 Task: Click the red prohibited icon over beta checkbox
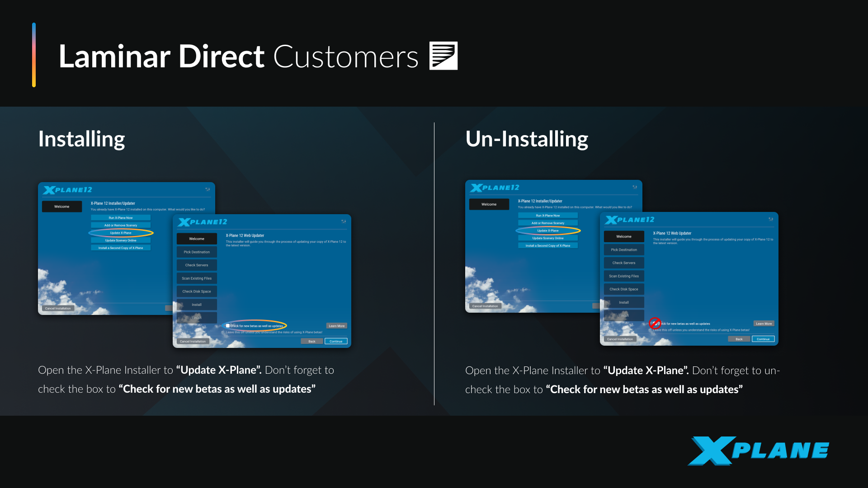[x=654, y=323]
